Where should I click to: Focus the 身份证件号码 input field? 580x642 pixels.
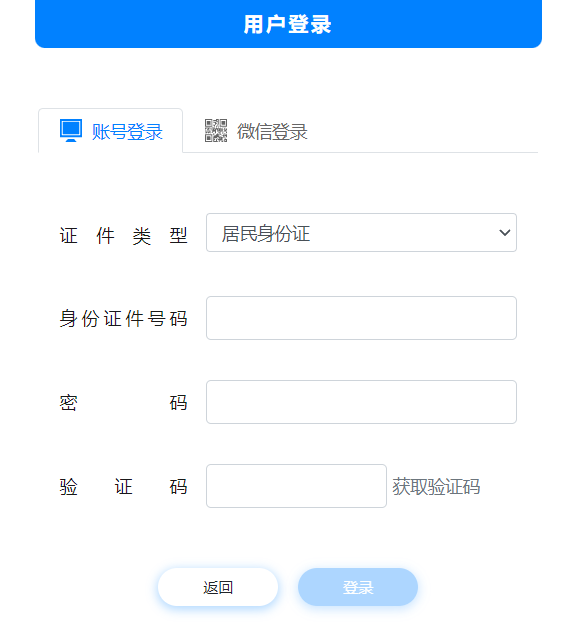point(361,318)
